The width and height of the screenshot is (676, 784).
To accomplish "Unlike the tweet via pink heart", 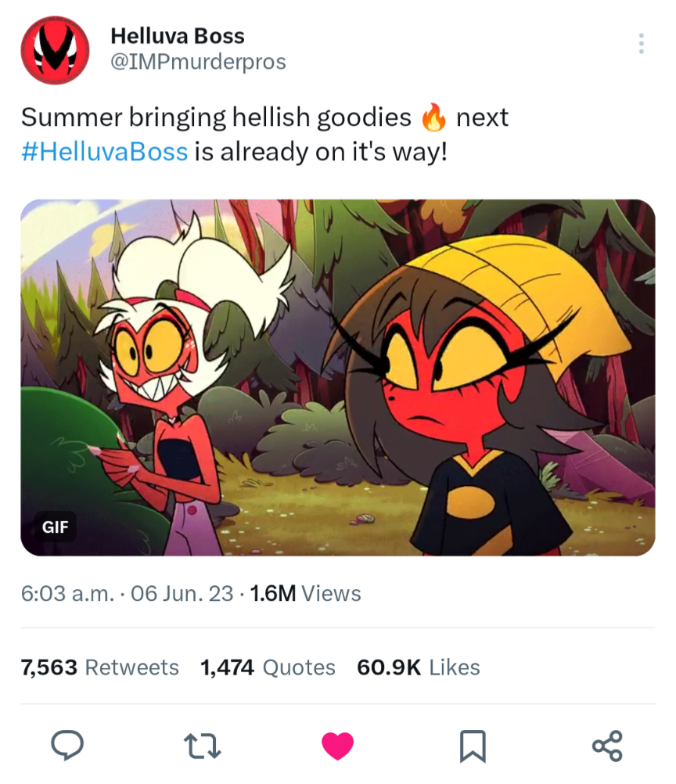I will click(x=337, y=746).
